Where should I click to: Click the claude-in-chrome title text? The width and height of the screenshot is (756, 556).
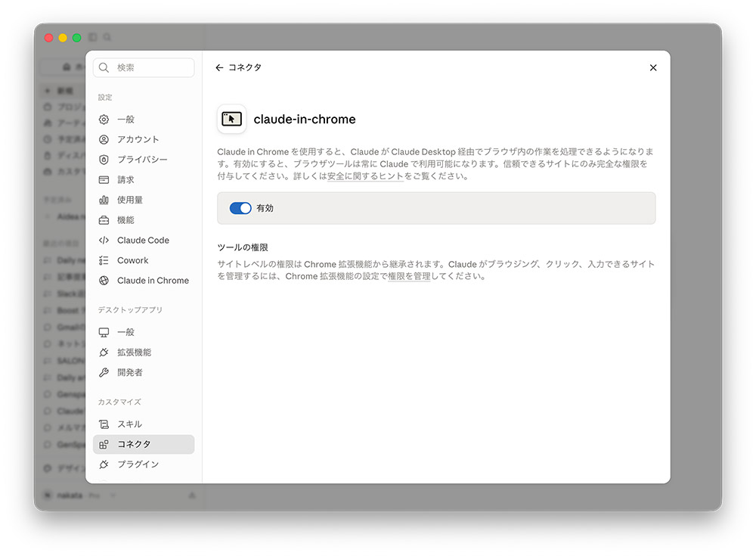click(305, 120)
